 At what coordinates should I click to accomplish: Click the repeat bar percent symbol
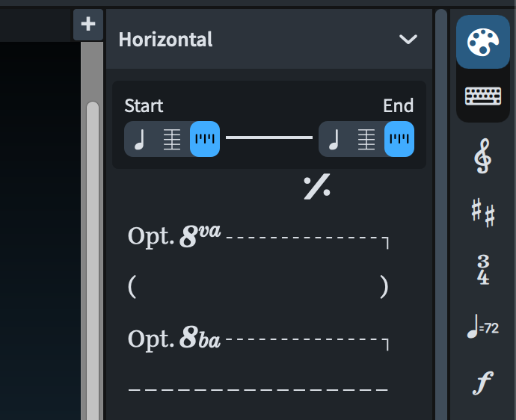(316, 188)
